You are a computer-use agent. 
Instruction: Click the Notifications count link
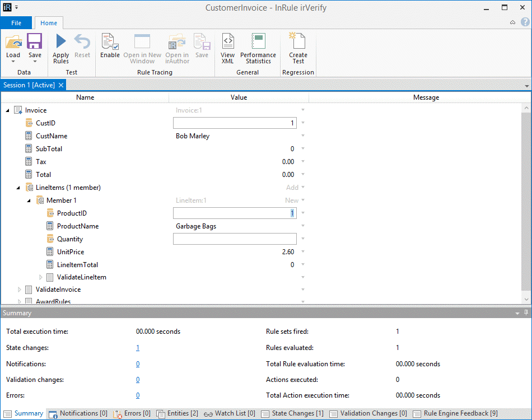[x=138, y=364]
